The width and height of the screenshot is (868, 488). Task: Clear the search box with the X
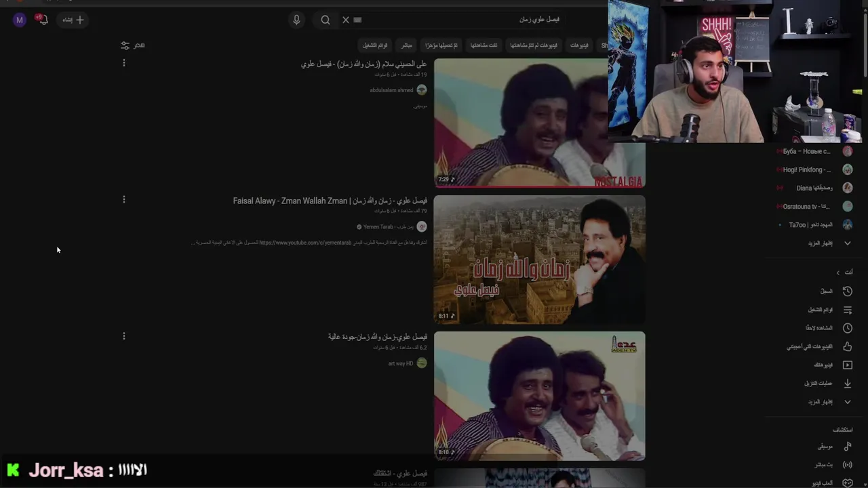pyautogui.click(x=346, y=20)
